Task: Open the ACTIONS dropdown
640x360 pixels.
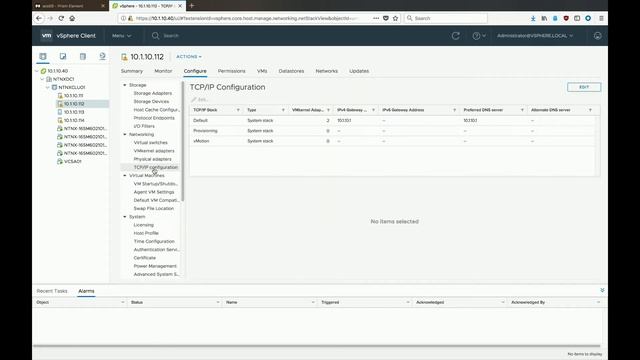Action: pyautogui.click(x=189, y=57)
